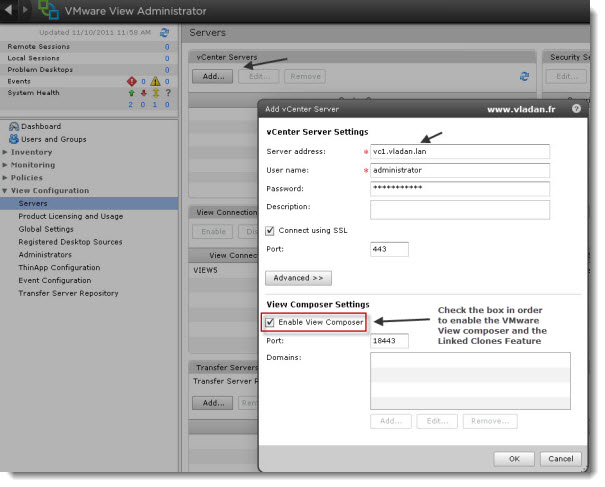Click Add in vCenter Servers panel
Viewport: 605px width, 487px height.
coord(213,76)
